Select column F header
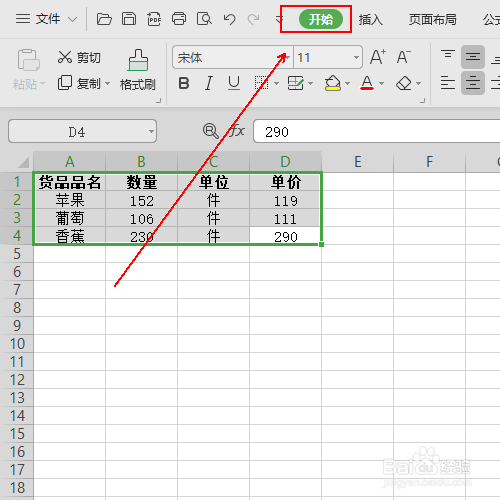 pyautogui.click(x=429, y=162)
